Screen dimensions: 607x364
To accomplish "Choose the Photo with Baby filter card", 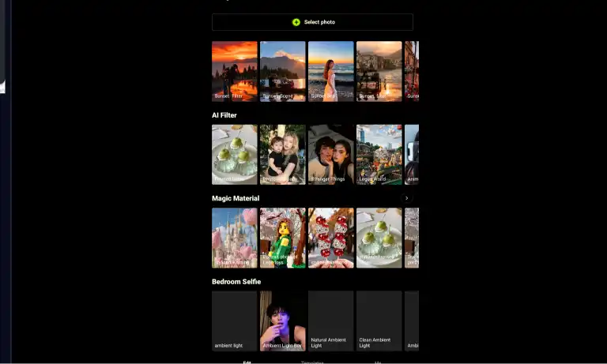I will point(283,154).
